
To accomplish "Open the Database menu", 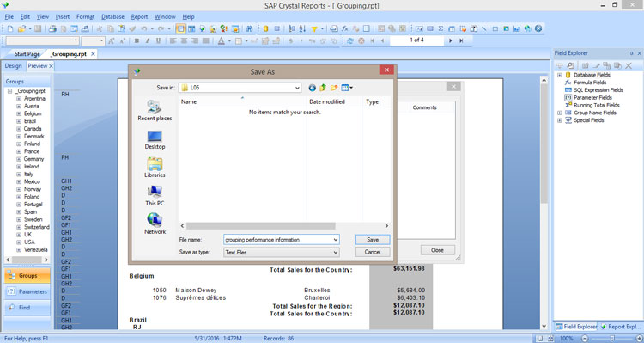I will pyautogui.click(x=113, y=17).
